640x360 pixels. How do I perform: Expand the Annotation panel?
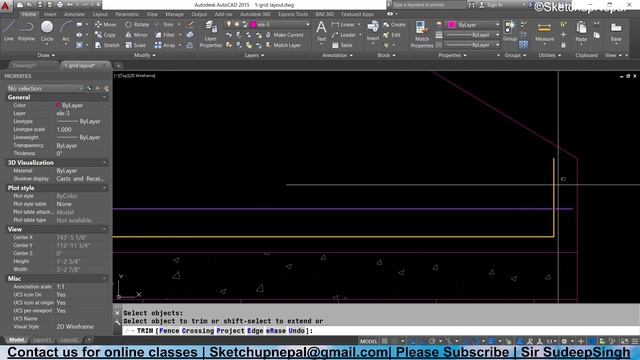click(337, 55)
